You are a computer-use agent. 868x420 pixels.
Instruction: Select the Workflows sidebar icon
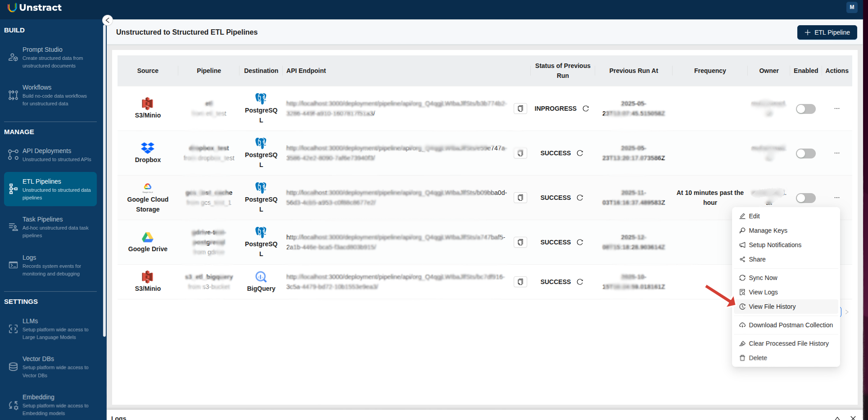(x=13, y=95)
